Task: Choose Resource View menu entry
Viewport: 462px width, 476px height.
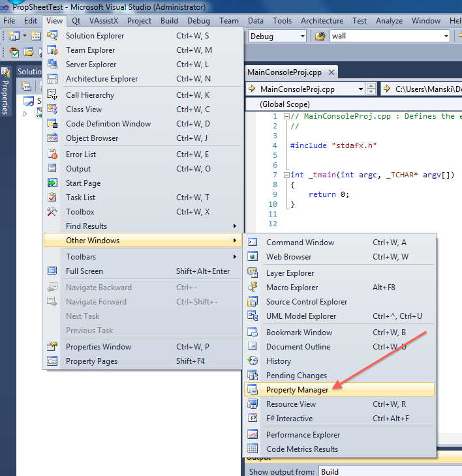Action: pos(339,404)
